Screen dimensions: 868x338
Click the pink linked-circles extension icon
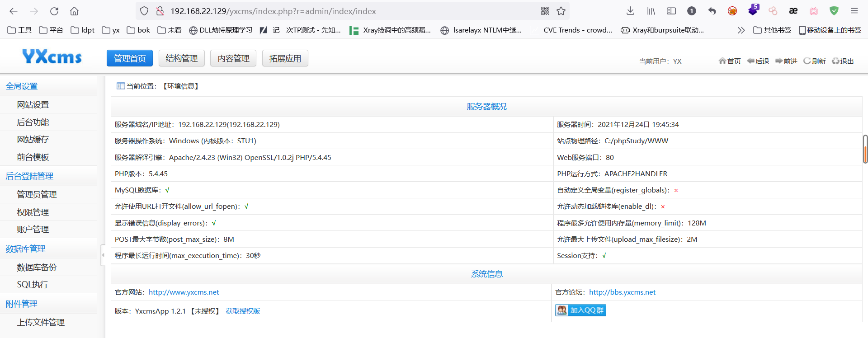773,11
